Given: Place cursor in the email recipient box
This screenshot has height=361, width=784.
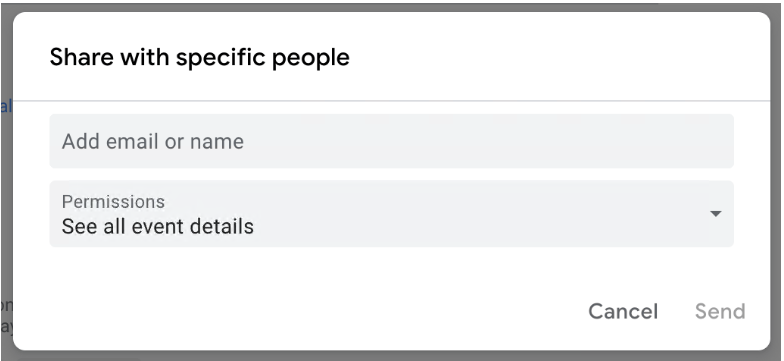Looking at the screenshot, I should coord(392,141).
